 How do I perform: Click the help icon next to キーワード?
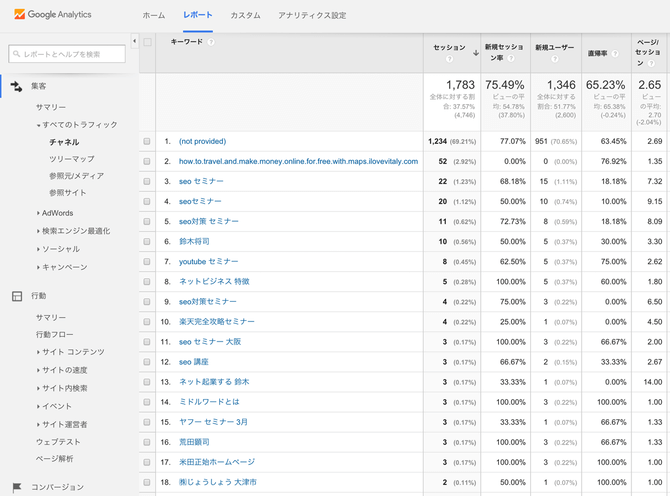pyautogui.click(x=212, y=42)
